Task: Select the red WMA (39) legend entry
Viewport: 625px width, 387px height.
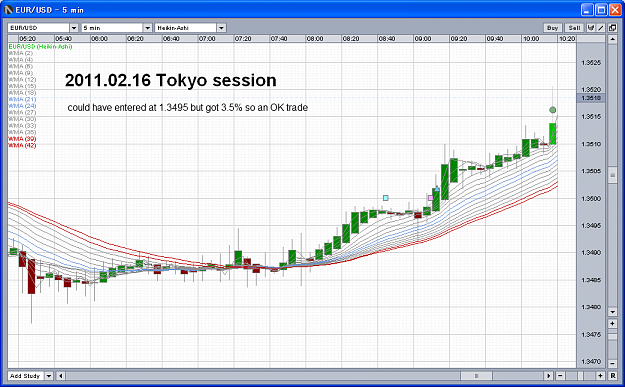Action: [x=22, y=139]
